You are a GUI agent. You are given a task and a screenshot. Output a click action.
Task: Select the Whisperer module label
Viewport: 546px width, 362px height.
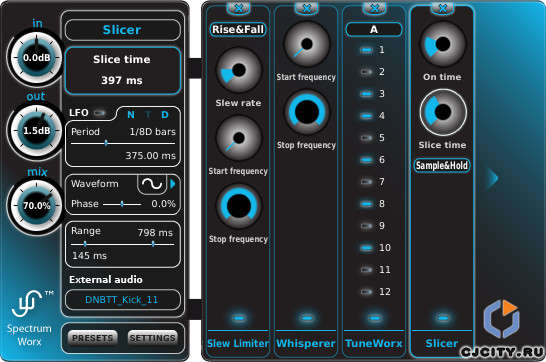[306, 343]
